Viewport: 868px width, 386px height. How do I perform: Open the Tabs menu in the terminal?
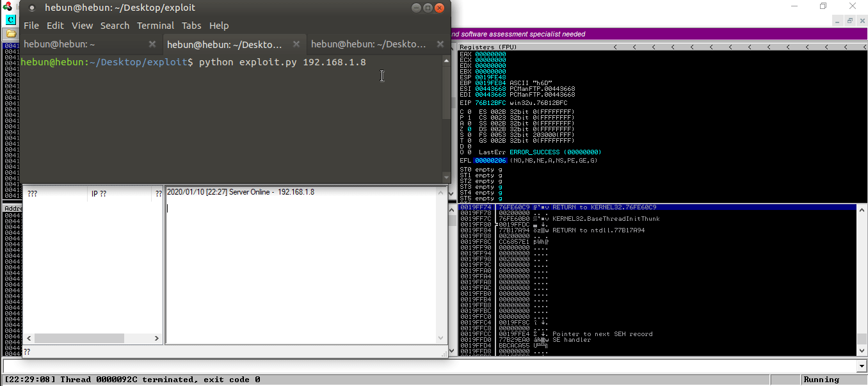191,26
